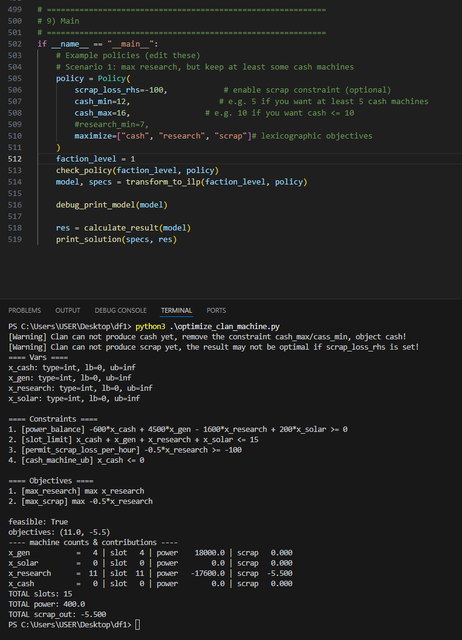Click the [permit_scrap_loss_per_hour] constraint line

click(x=125, y=450)
